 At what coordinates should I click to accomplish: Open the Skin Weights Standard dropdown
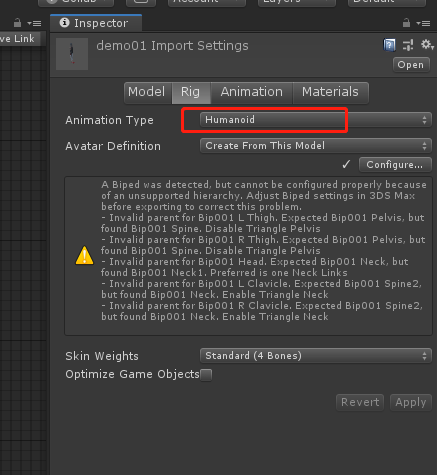316,356
